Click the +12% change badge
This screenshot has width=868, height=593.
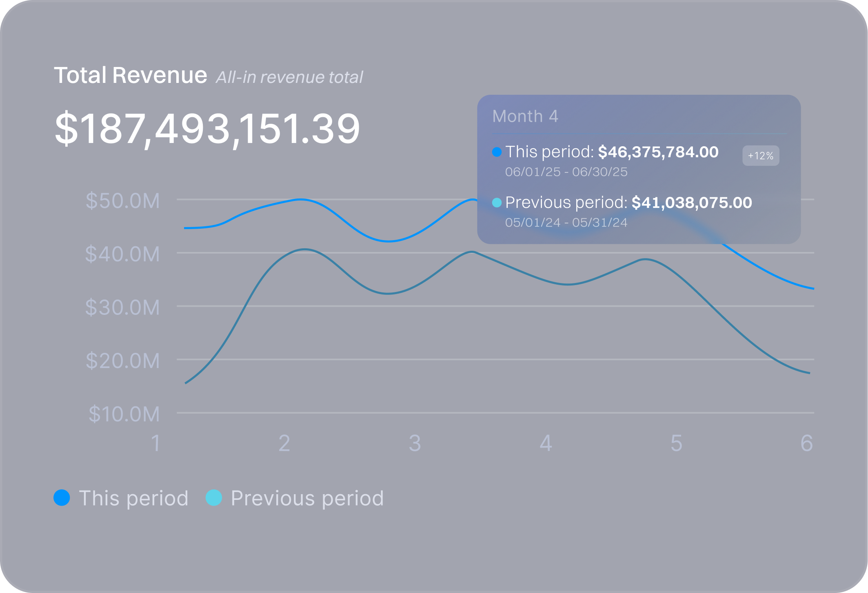click(761, 156)
